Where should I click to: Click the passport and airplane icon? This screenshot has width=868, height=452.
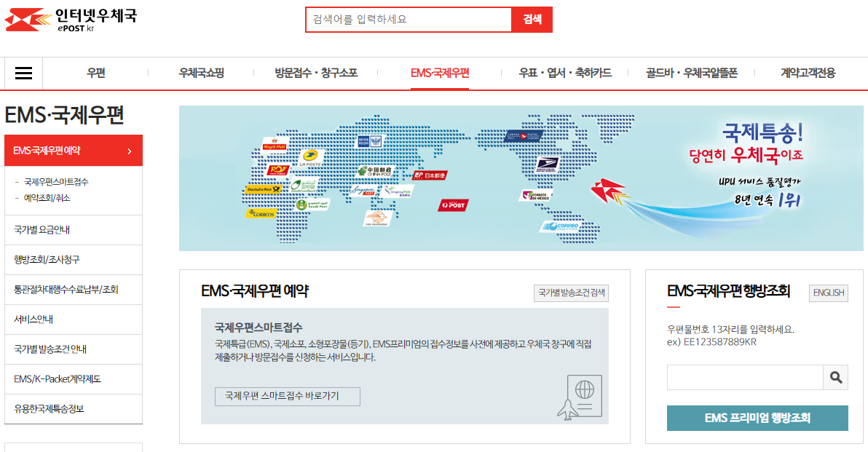coord(580,398)
